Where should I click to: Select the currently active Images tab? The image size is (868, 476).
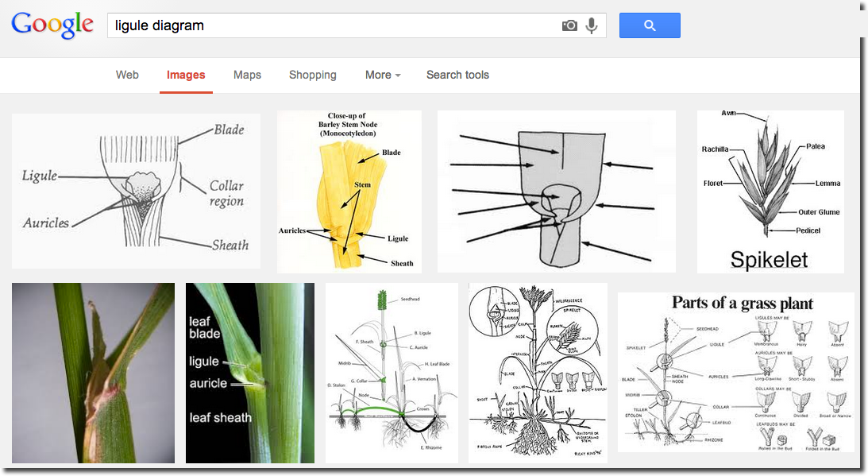tap(186, 75)
